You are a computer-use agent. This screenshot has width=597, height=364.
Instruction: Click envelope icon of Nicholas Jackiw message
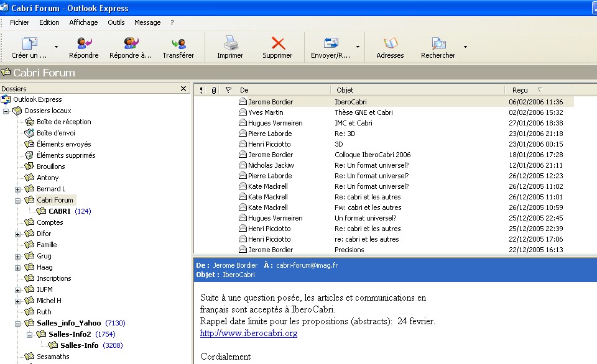click(243, 165)
